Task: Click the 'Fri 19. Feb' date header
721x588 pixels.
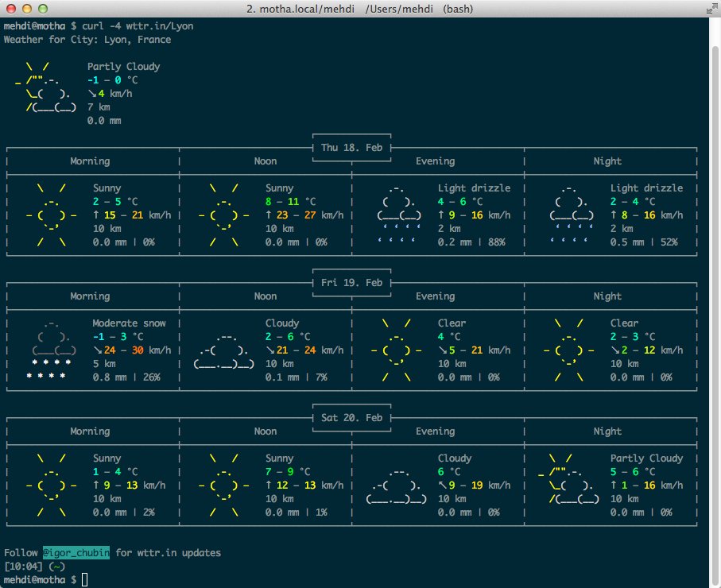Action: tap(352, 283)
